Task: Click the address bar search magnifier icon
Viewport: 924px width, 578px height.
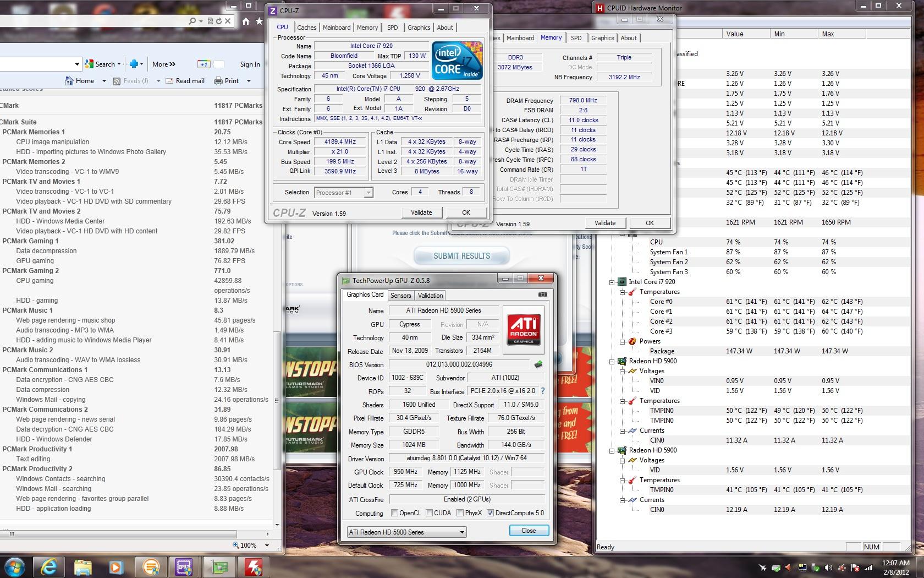Action: (192, 21)
